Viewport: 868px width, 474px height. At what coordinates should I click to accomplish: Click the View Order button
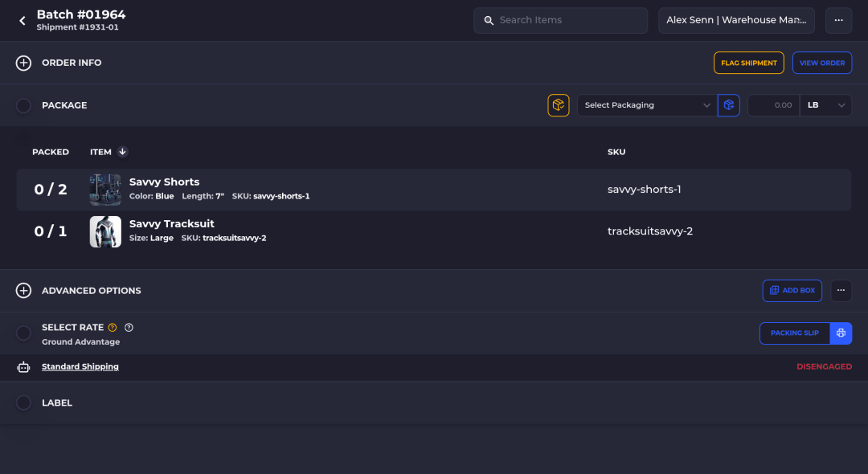click(x=822, y=63)
